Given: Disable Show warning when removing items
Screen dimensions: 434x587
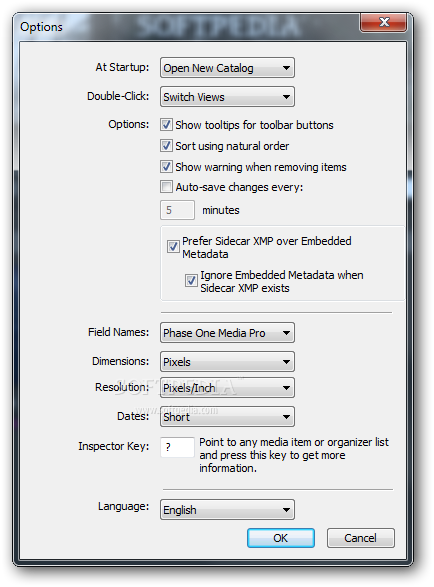Looking at the screenshot, I should pos(166,167).
